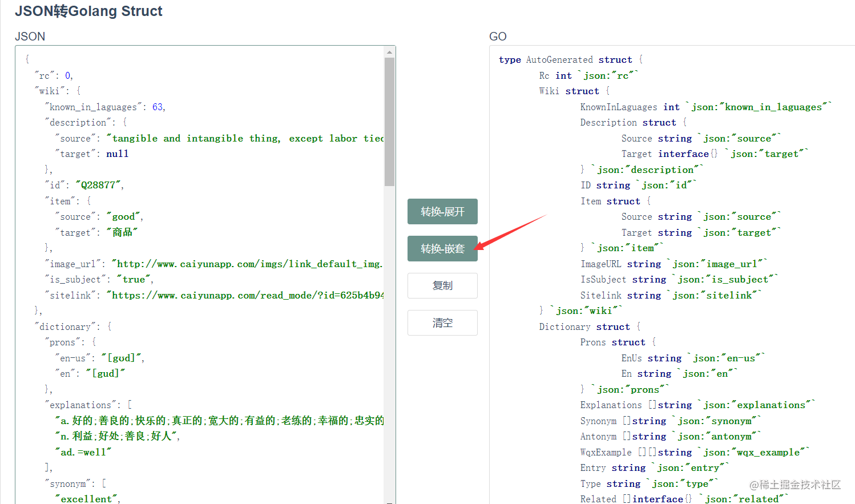Click AutoGenerated struct declaration in GO output
This screenshot has height=504, width=855.
pyautogui.click(x=571, y=60)
